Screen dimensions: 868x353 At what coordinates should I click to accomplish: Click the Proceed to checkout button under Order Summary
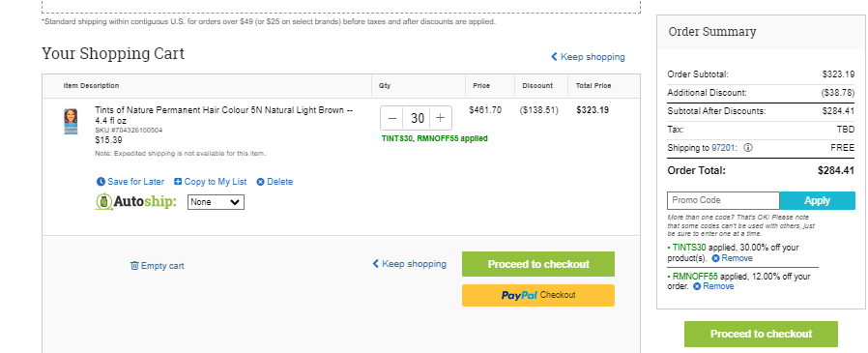tap(761, 335)
